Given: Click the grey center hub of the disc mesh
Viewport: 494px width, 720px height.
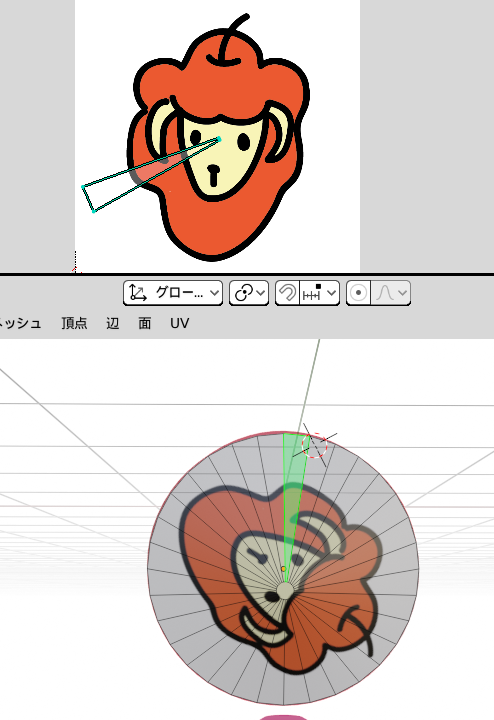Looking at the screenshot, I should pyautogui.click(x=285, y=590).
